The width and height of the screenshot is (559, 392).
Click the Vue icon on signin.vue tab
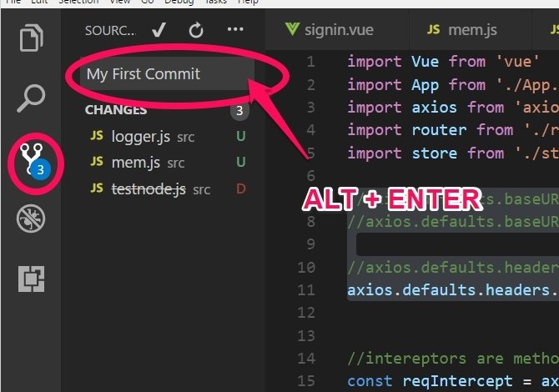(292, 29)
